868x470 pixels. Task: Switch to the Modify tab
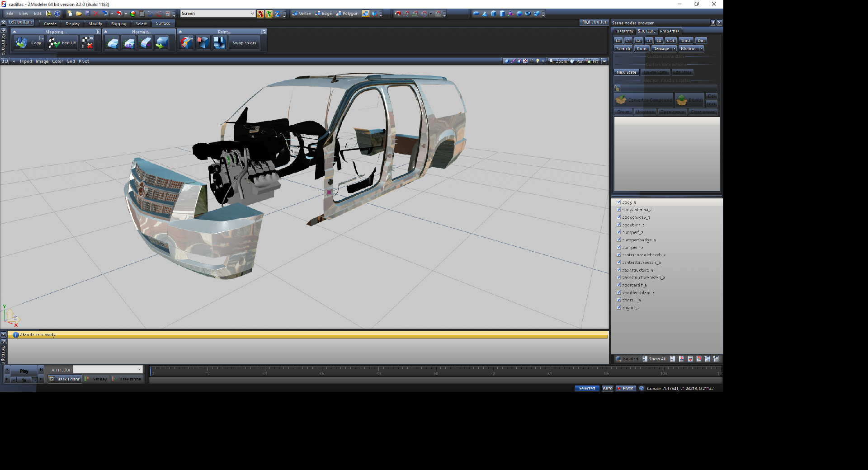pos(95,23)
